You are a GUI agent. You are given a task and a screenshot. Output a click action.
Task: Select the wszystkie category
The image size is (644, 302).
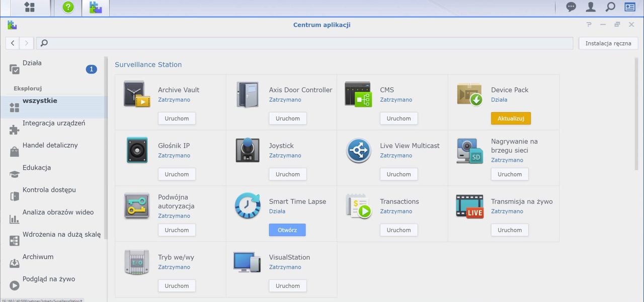coord(53,107)
